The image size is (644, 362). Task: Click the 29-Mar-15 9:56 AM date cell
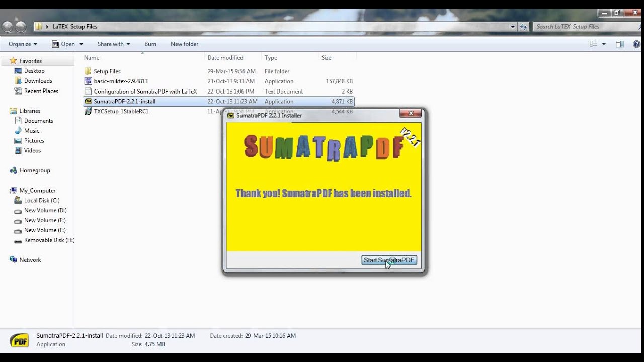pos(231,71)
